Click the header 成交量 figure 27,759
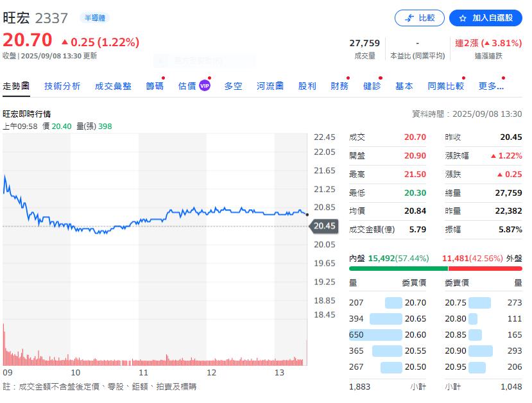532x403 pixels. click(365, 44)
